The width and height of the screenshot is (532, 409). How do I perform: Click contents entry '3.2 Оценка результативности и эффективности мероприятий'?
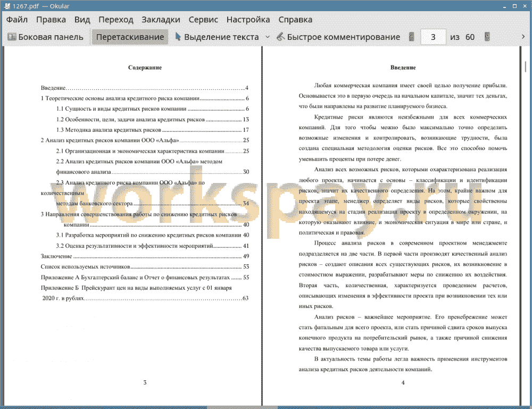[x=153, y=246]
